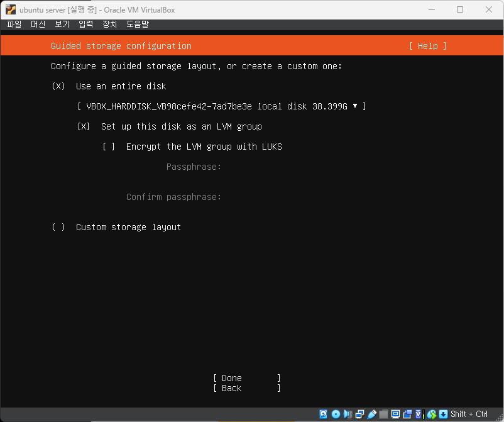Click the mouse integration status icon
This screenshot has height=422, width=504.
[x=432, y=414]
